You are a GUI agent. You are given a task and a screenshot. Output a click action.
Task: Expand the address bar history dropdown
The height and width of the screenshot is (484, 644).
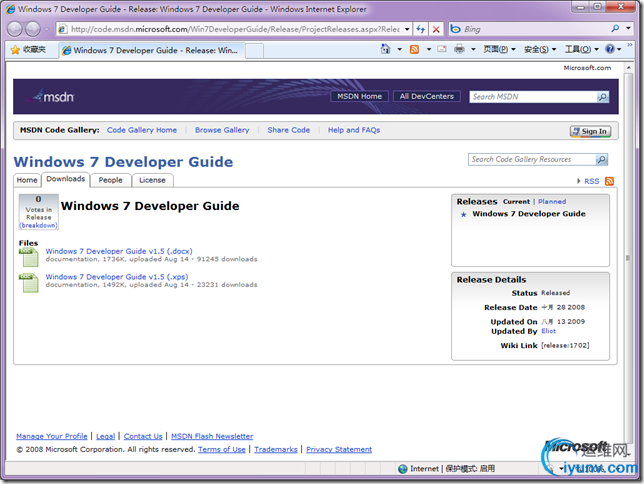[407, 29]
